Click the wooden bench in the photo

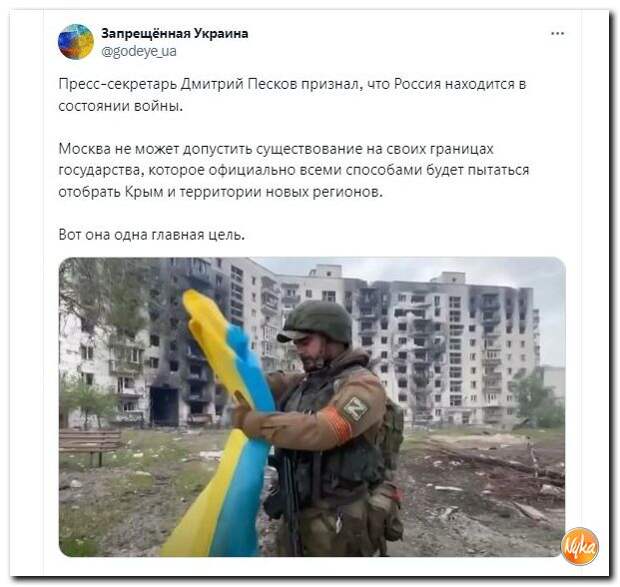pos(90,445)
